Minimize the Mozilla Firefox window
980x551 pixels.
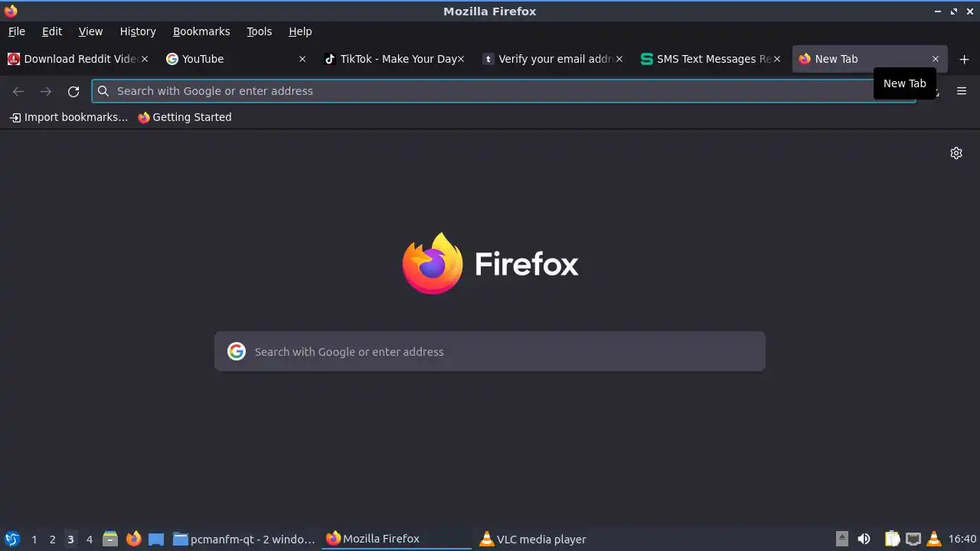coord(938,11)
